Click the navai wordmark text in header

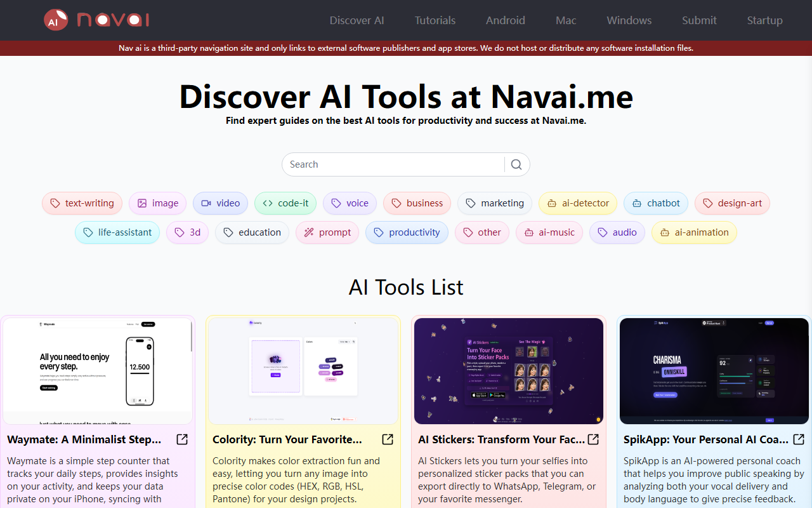pos(113,20)
